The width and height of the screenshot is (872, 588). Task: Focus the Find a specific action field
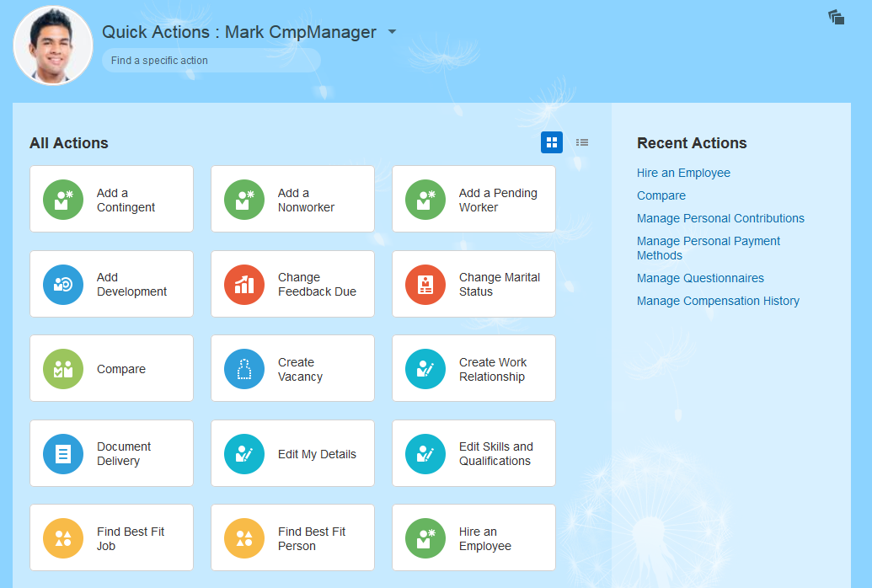211,61
